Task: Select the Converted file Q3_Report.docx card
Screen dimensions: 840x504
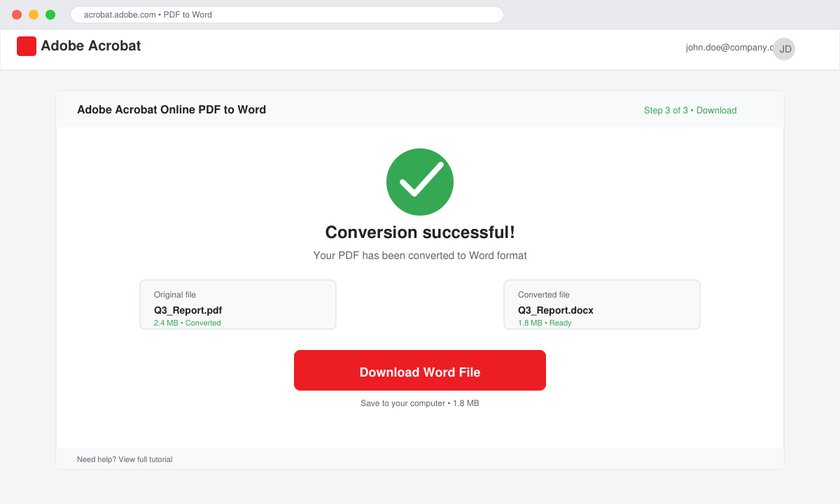Action: 602,304
